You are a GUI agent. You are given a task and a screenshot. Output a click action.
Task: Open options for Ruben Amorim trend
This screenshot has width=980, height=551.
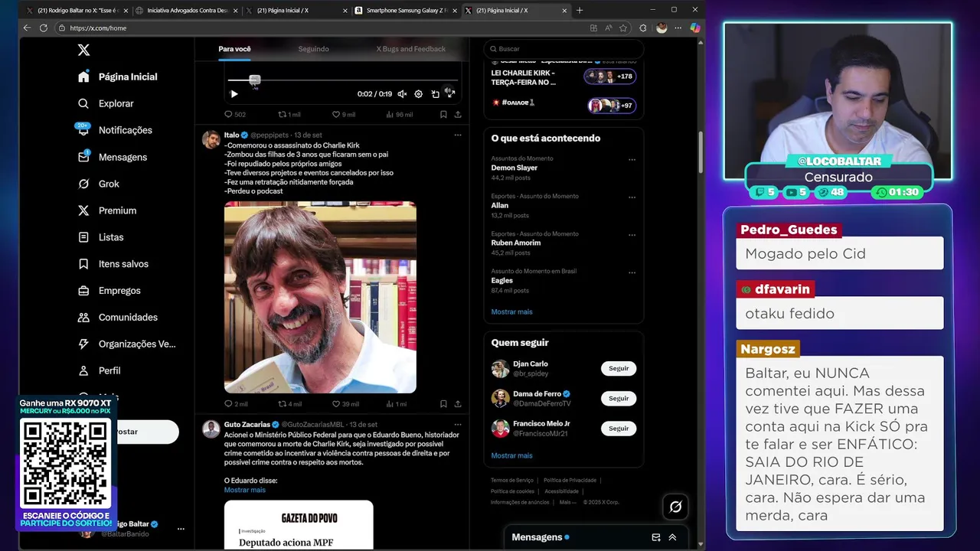(632, 235)
